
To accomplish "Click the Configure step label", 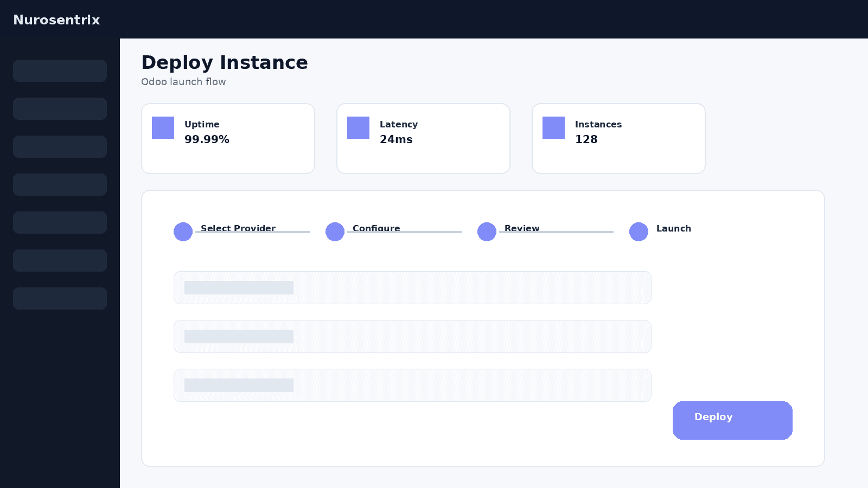I will [376, 228].
